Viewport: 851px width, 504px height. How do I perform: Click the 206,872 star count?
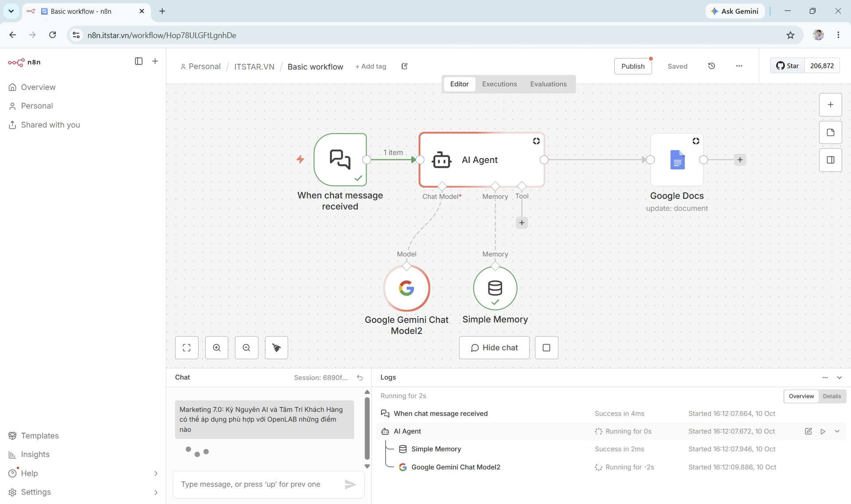[x=822, y=66]
